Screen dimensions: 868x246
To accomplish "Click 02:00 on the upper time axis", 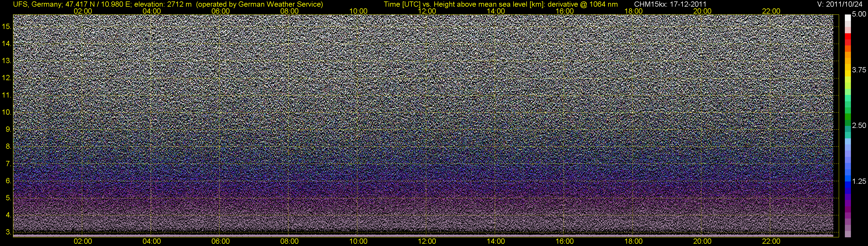I will (x=82, y=11).
